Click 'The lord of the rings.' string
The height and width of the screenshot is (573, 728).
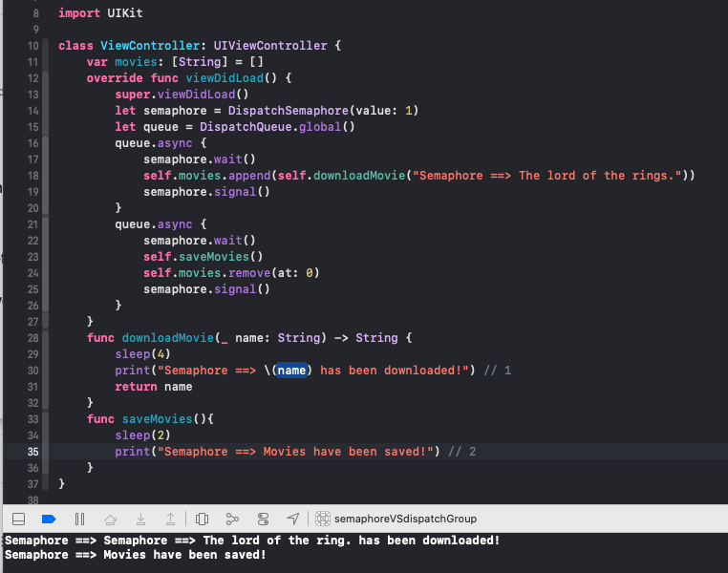[596, 176]
